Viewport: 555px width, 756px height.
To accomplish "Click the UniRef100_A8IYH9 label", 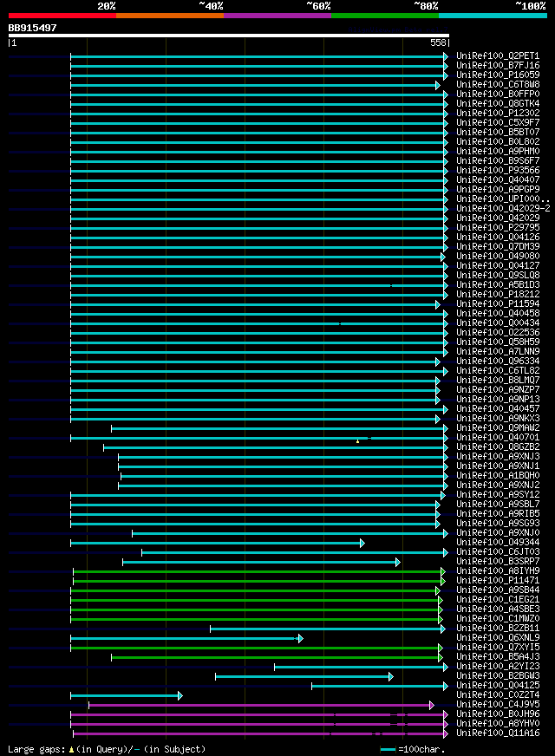I will tap(498, 570).
